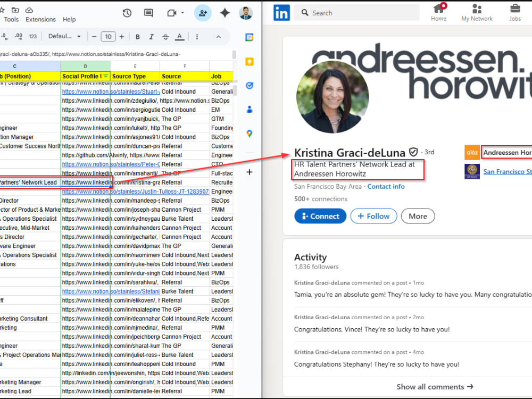Toggle strikethrough formatting
The width and height of the screenshot is (532, 399).
coord(165,36)
